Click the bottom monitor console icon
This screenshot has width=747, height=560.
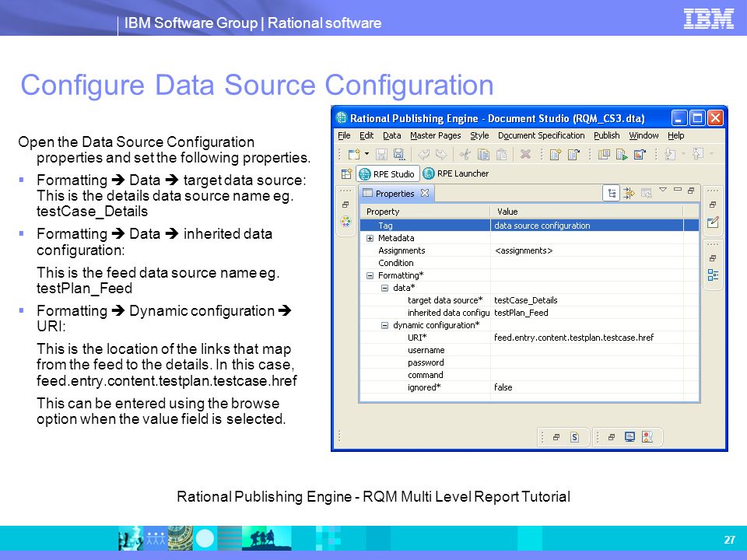630,437
